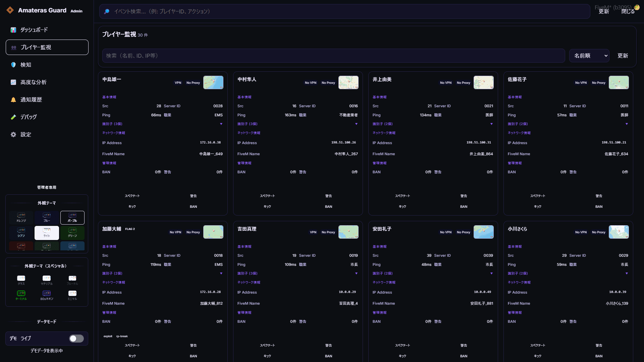The width and height of the screenshot is (644, 362).
Task: Click the イベント検索 search field
Action: click(345, 11)
